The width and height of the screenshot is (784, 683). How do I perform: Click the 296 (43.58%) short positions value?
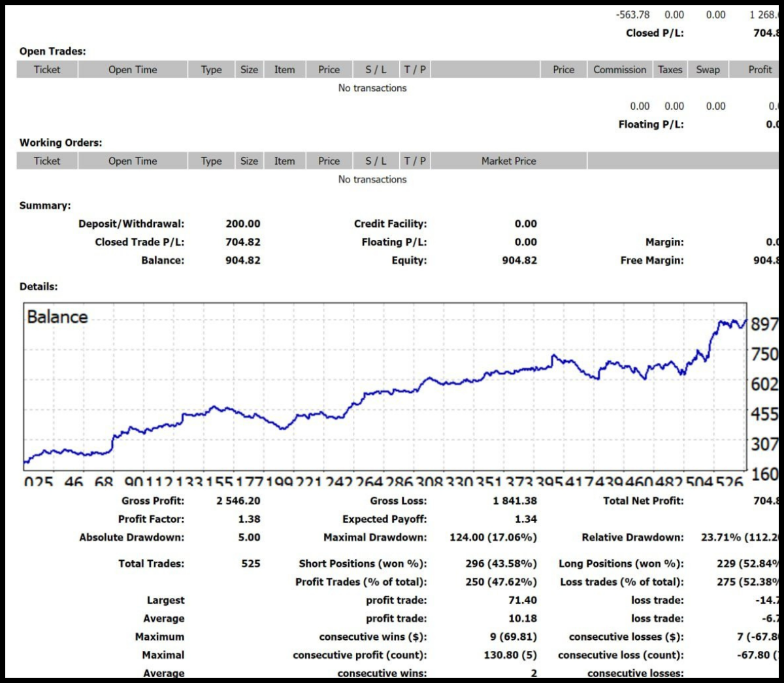[x=501, y=563]
